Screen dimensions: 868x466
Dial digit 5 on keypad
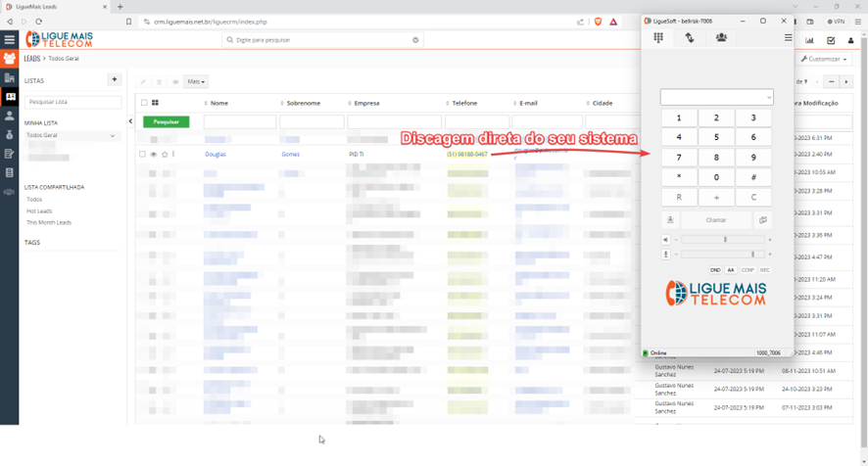coord(716,137)
